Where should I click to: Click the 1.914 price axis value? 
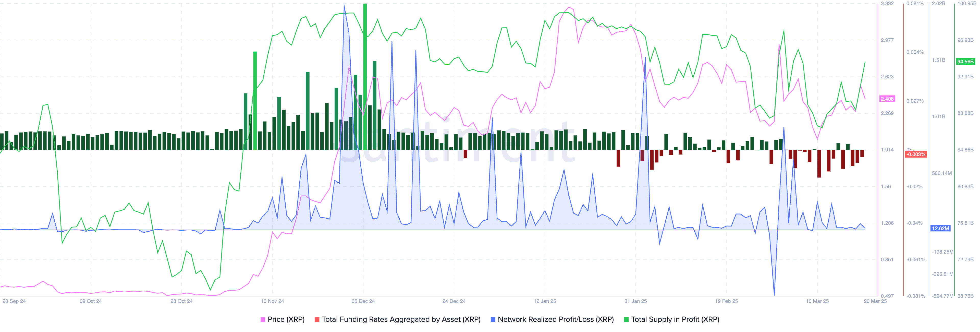887,150
